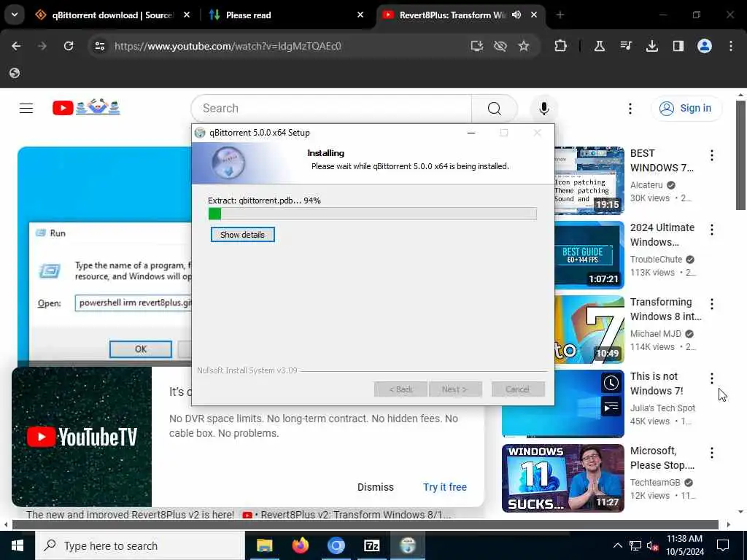Open Firefox from the taskbar
The height and width of the screenshot is (560, 747).
coord(300,545)
